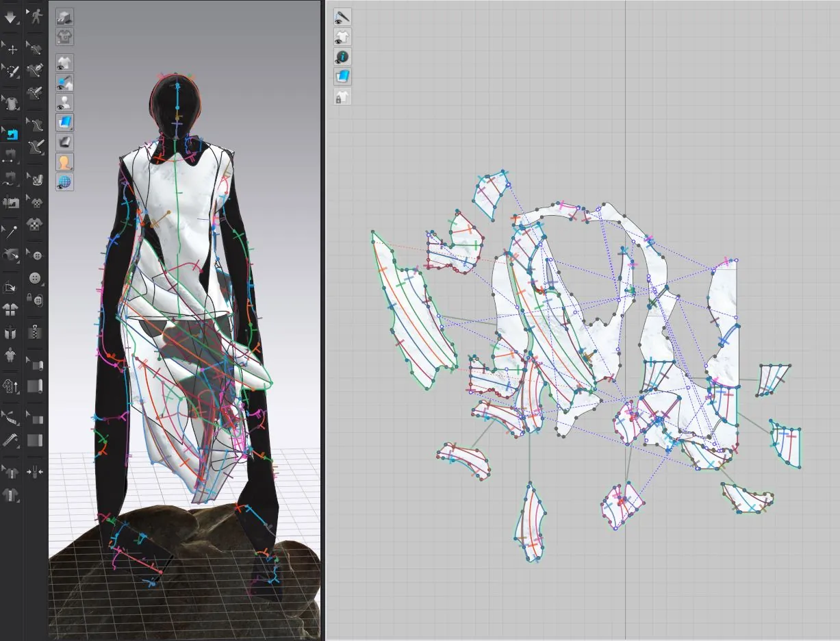Expand the lasso brush selection tool flyout
The image size is (840, 641).
click(x=12, y=71)
